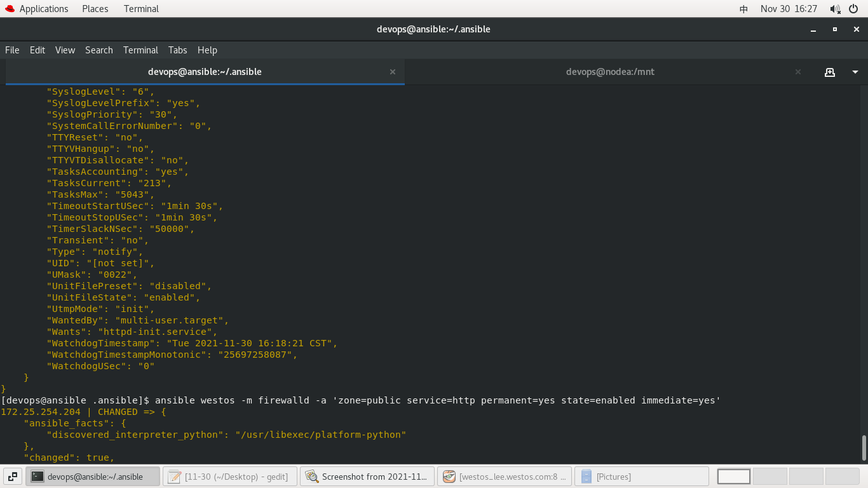
Task: Click the "discovered_interpreter_python" line
Action: click(226, 435)
